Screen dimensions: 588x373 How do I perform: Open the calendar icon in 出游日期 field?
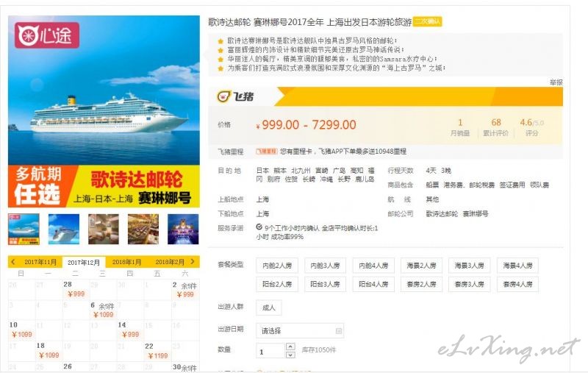click(x=339, y=330)
